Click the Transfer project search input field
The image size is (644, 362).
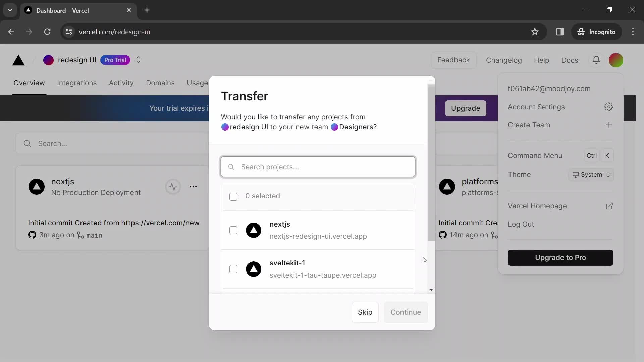(318, 166)
